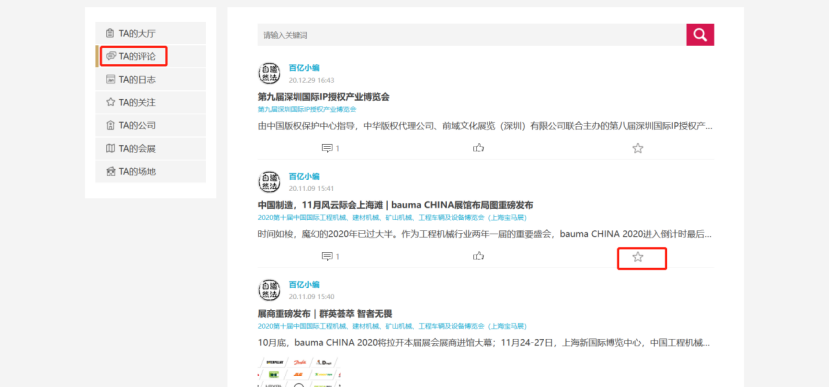
Task: Star the bauma CHINA展馆布局图重磅发布 post
Action: point(638,257)
